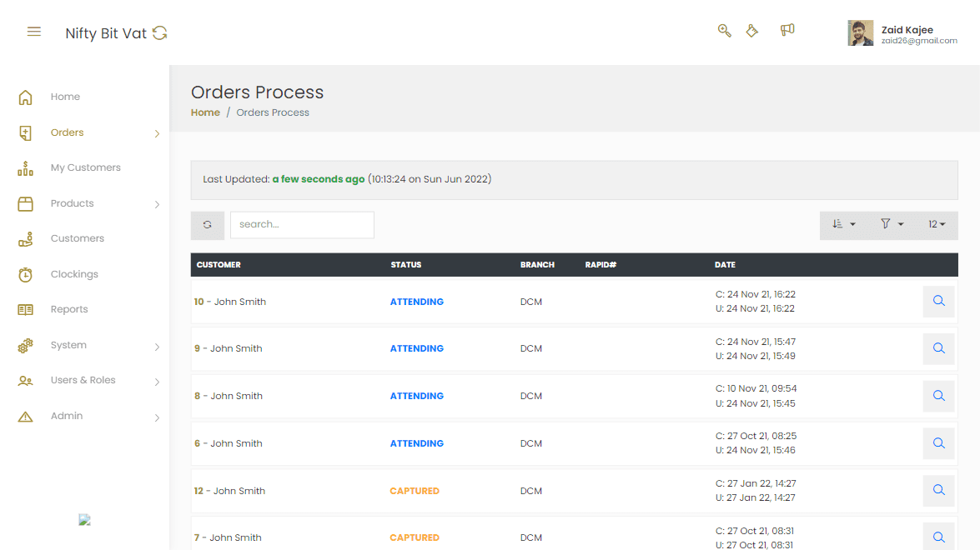Screen dimensions: 980x550
Task: Click the Clockings stopwatch icon
Action: (26, 275)
